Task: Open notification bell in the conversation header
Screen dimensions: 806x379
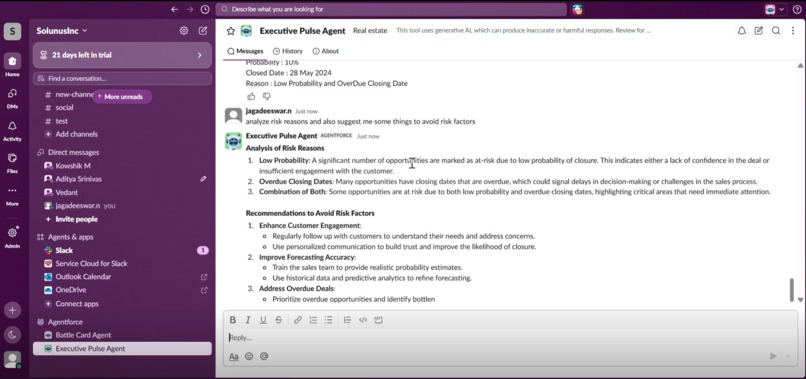Action: coord(742,31)
